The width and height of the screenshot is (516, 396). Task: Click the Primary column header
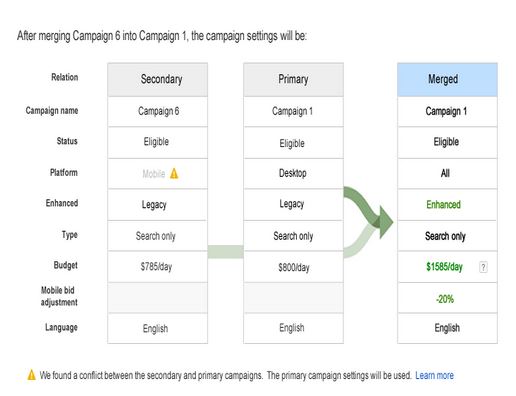[293, 80]
